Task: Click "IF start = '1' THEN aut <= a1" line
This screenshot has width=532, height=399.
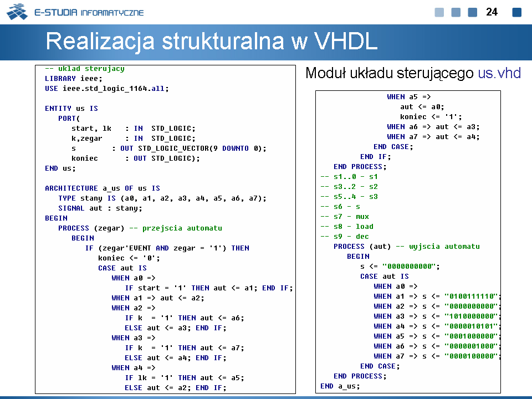Action: (x=209, y=288)
